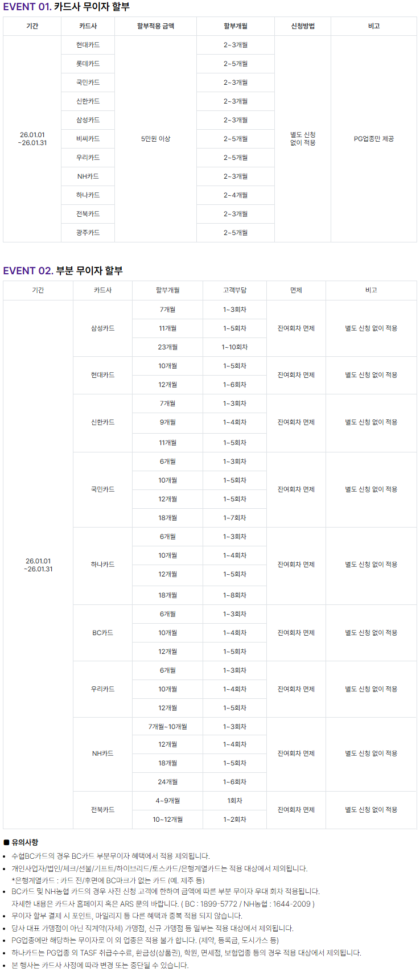The height and width of the screenshot is (980, 420).
Task: Click the 1~8회차 cell for 하나카드
Action: click(234, 595)
